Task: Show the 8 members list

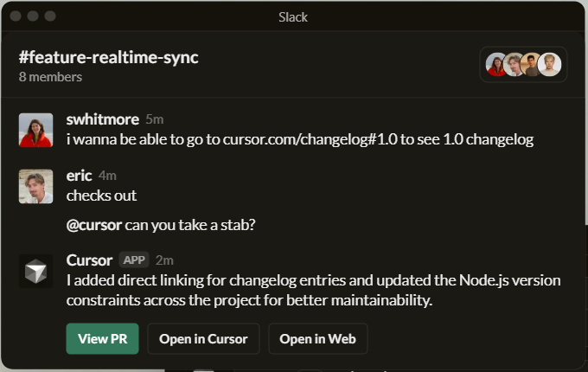Action: point(50,77)
